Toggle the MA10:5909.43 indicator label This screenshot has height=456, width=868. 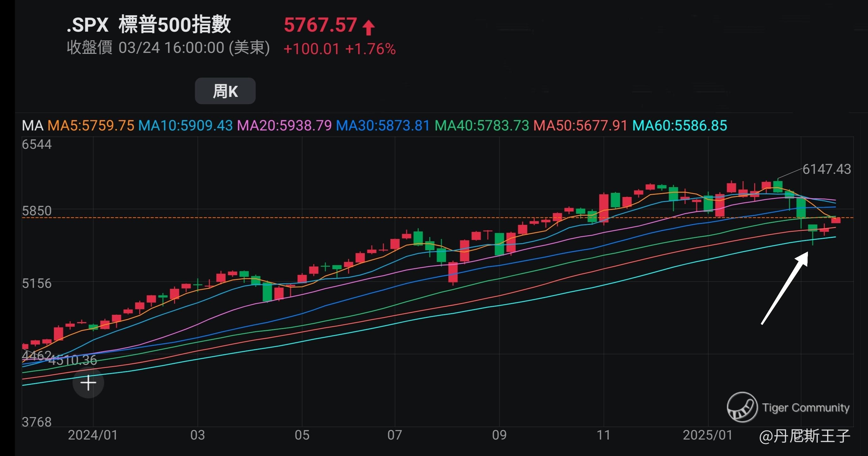tap(185, 126)
